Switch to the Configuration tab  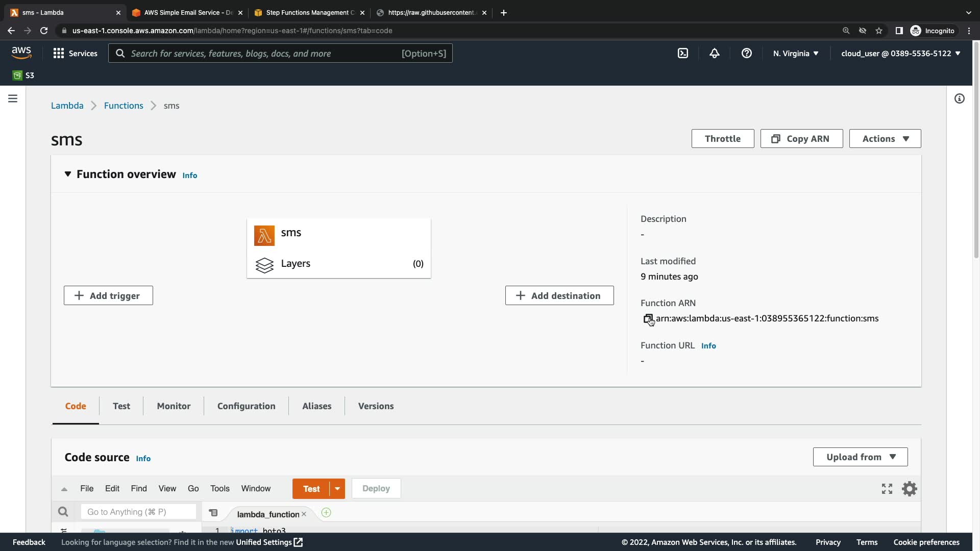pyautogui.click(x=246, y=406)
